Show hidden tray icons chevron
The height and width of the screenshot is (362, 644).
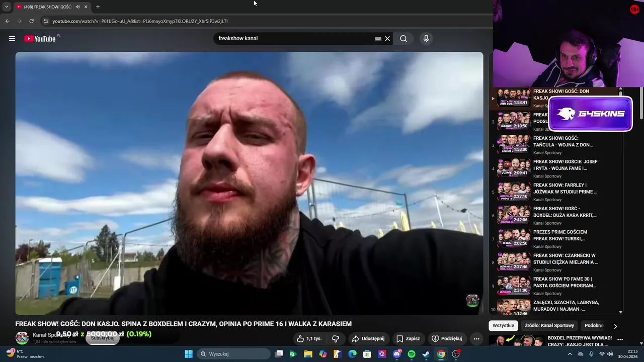coord(570,354)
